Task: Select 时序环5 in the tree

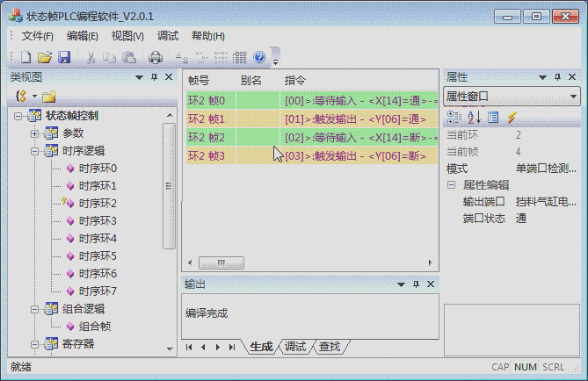Action: pos(98,256)
